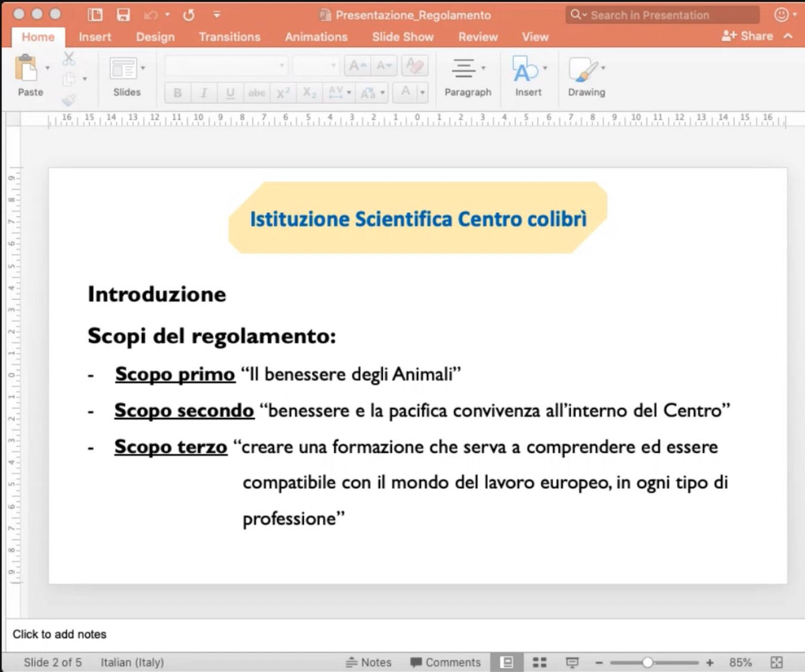
Task: Toggle the Notes pane button
Action: tap(369, 662)
